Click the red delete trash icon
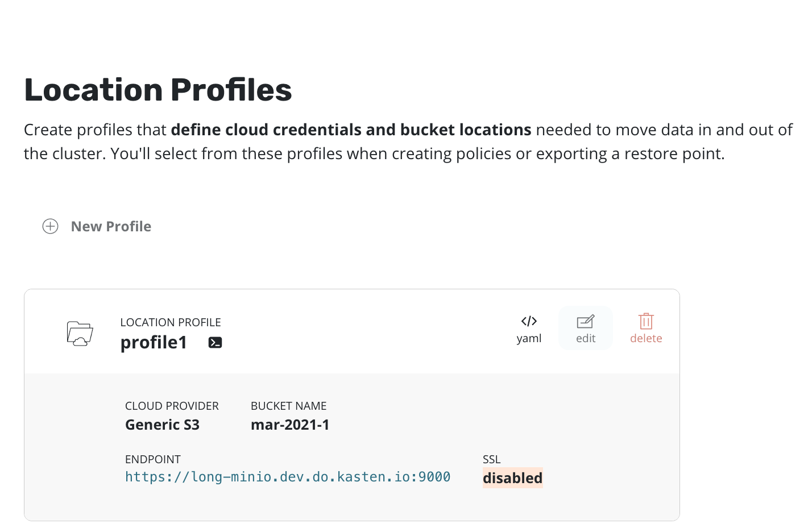The width and height of the screenshot is (808, 532). [646, 321]
